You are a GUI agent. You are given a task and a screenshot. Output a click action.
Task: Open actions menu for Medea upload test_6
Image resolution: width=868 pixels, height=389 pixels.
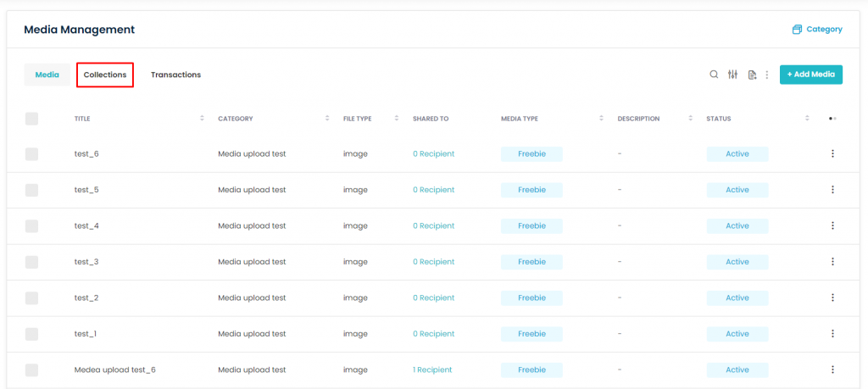pyautogui.click(x=832, y=370)
